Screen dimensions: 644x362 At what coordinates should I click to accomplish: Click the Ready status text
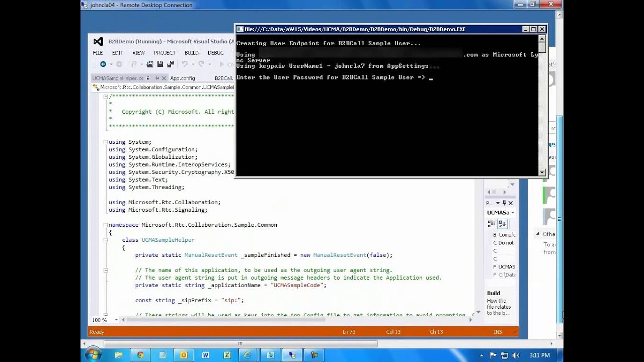click(97, 332)
